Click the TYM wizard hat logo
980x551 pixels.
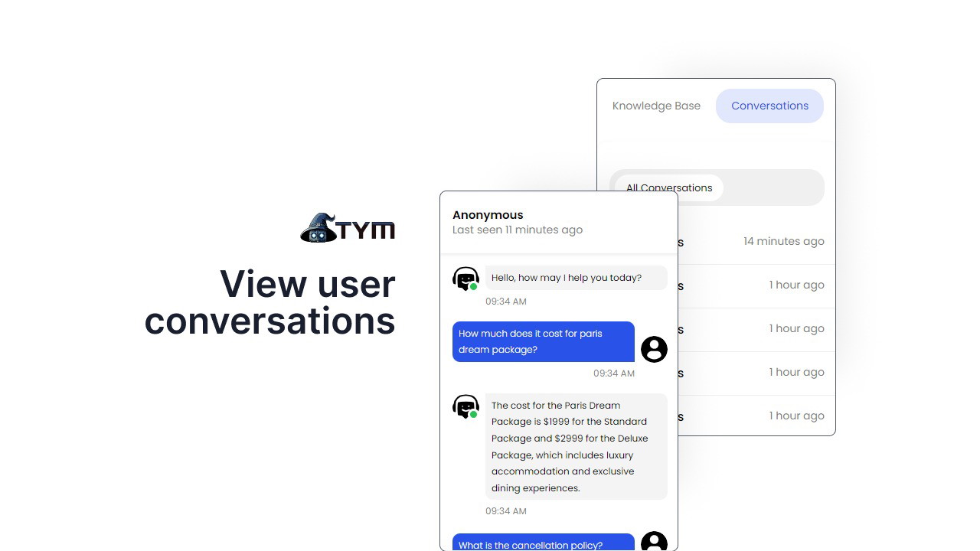pyautogui.click(x=347, y=228)
